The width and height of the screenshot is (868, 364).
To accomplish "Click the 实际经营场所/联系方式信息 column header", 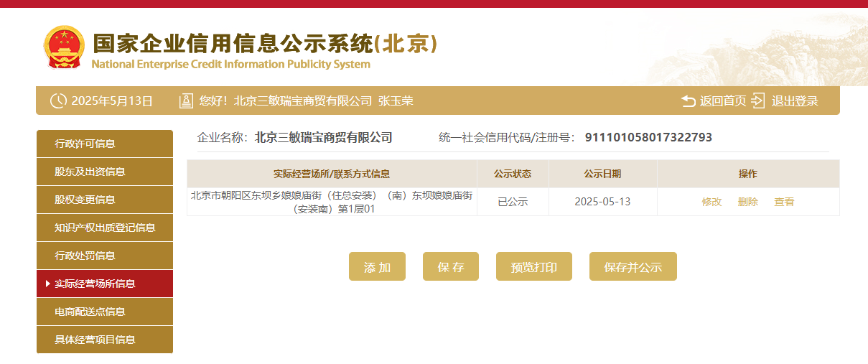I will click(x=332, y=174).
